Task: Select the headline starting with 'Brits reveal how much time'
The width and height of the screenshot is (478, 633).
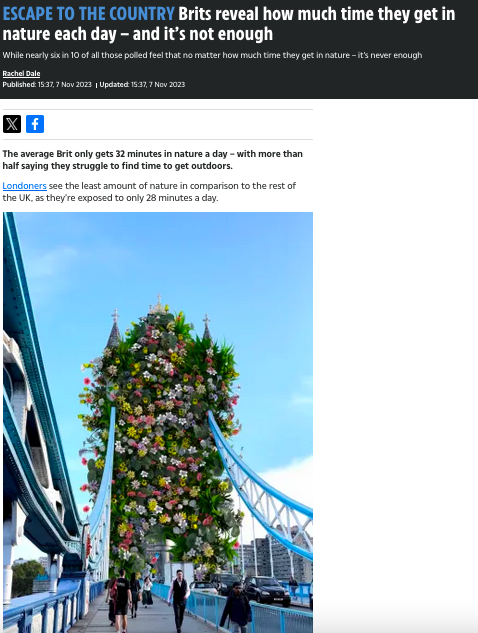Action: point(229,24)
